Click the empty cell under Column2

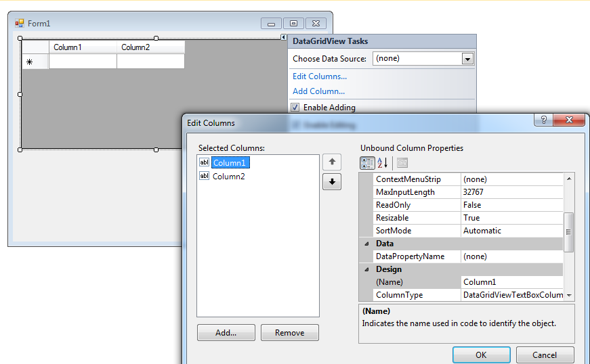point(150,62)
